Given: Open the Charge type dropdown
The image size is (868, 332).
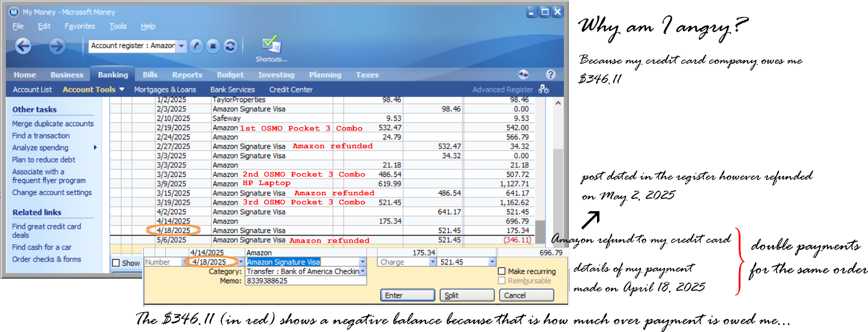Looking at the screenshot, I should click(x=433, y=262).
